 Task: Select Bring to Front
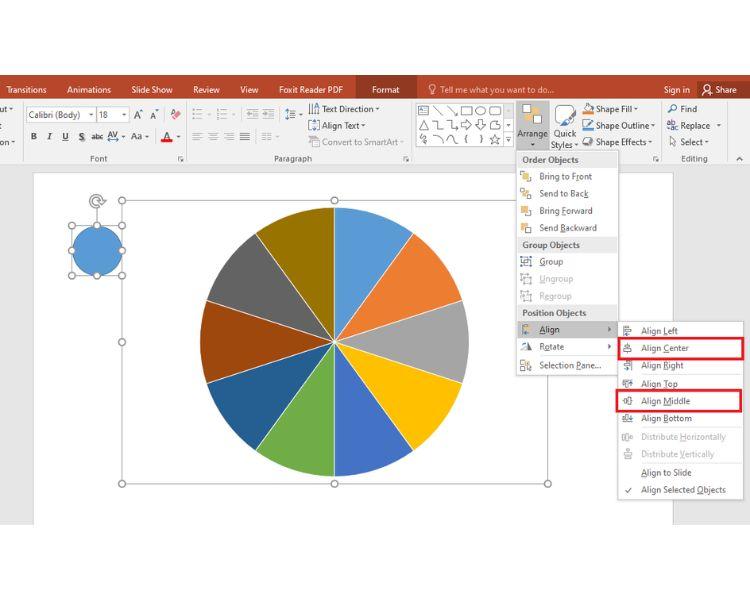pyautogui.click(x=567, y=177)
